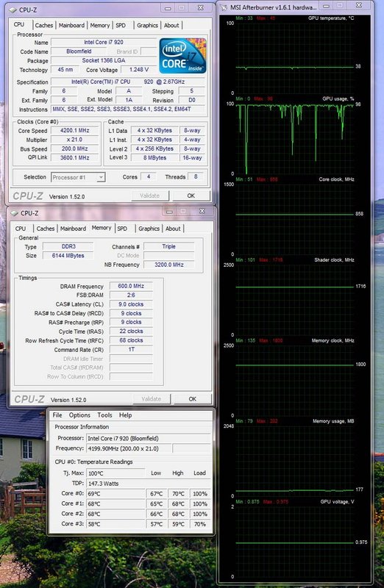Click Validate in the top CPU-Z window
Screen dimensions: 384x588
pos(150,196)
